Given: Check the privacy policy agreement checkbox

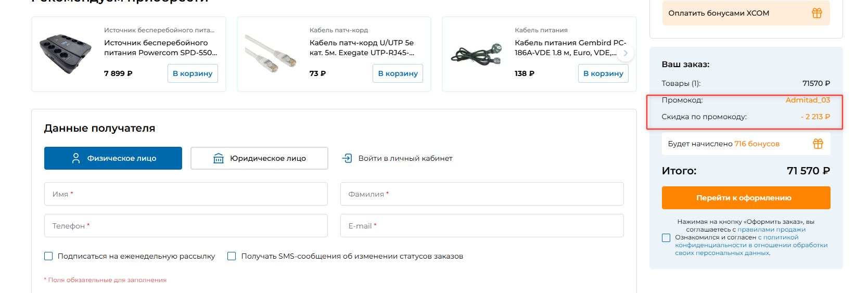Looking at the screenshot, I should (666, 238).
